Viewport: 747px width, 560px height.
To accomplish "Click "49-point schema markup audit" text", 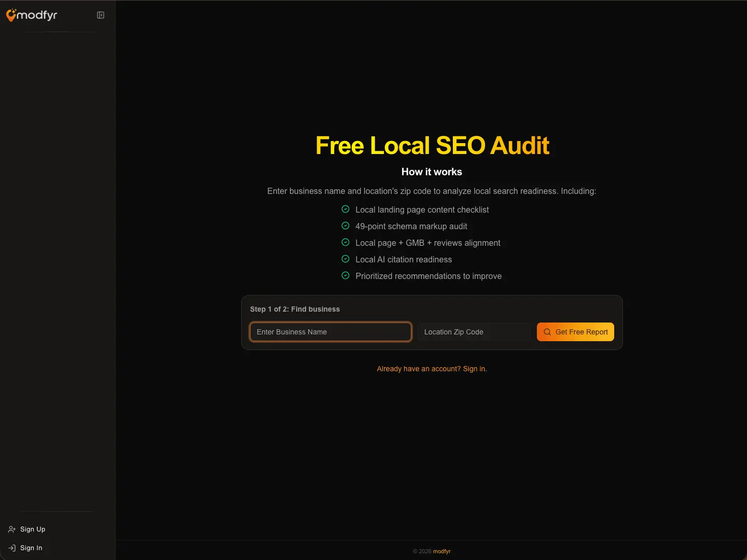I will click(411, 226).
